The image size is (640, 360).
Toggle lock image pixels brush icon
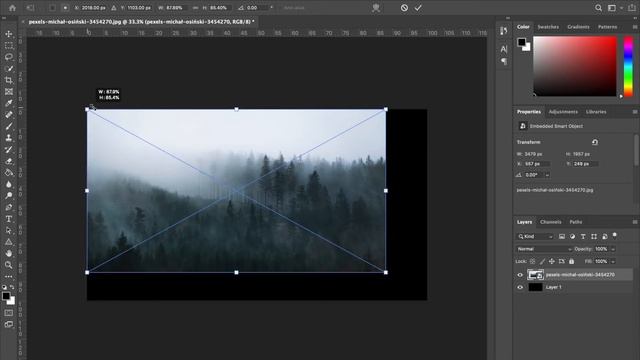pyautogui.click(x=542, y=261)
